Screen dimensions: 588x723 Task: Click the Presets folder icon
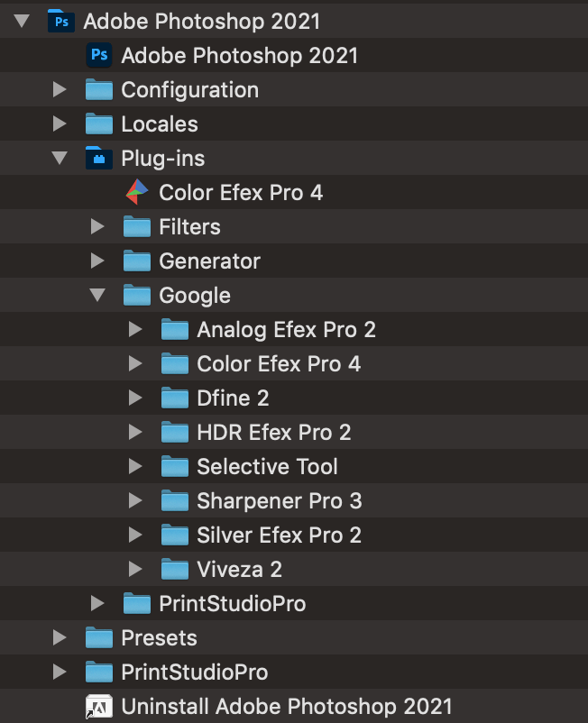(x=99, y=638)
